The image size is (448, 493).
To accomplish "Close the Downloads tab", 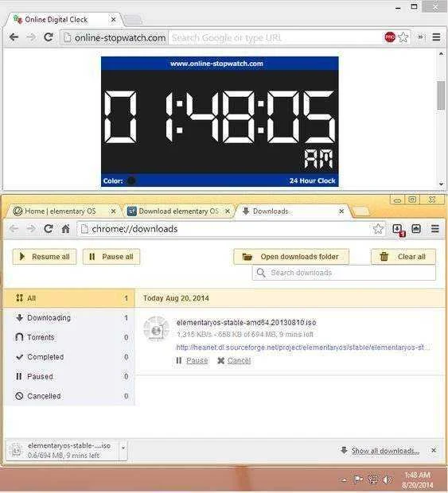I will coord(341,212).
